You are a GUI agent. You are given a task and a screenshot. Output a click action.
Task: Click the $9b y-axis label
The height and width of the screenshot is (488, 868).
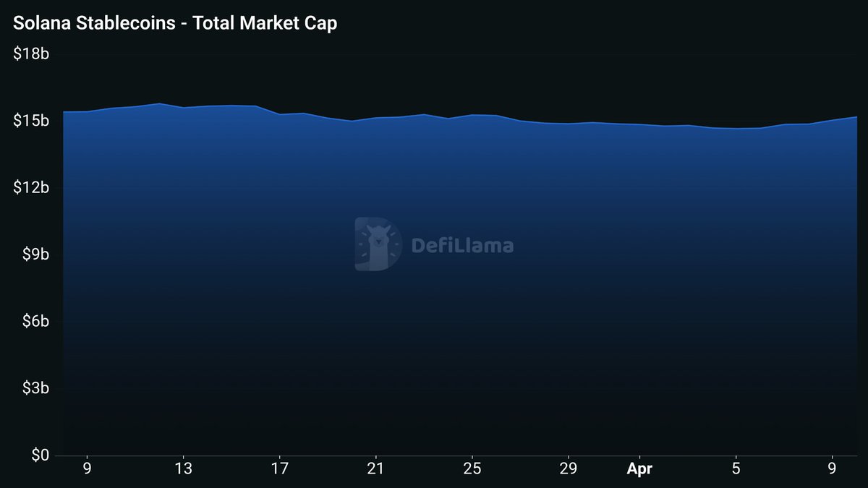(x=34, y=254)
